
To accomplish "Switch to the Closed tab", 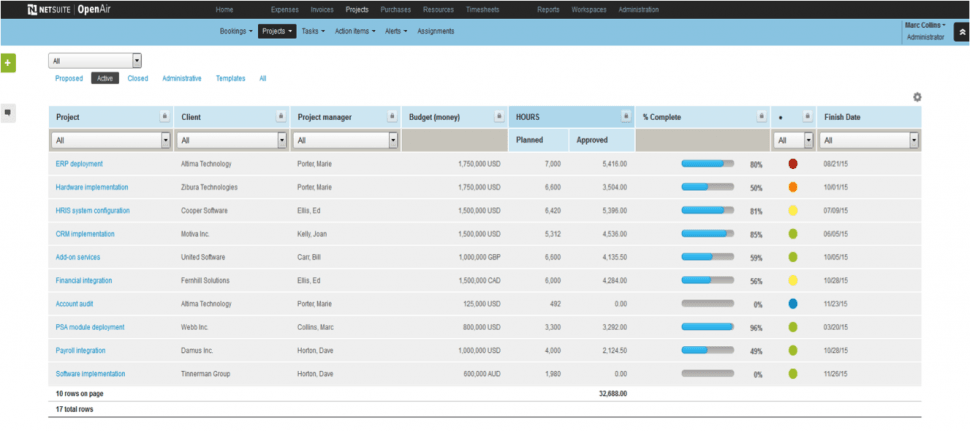I will tap(138, 79).
